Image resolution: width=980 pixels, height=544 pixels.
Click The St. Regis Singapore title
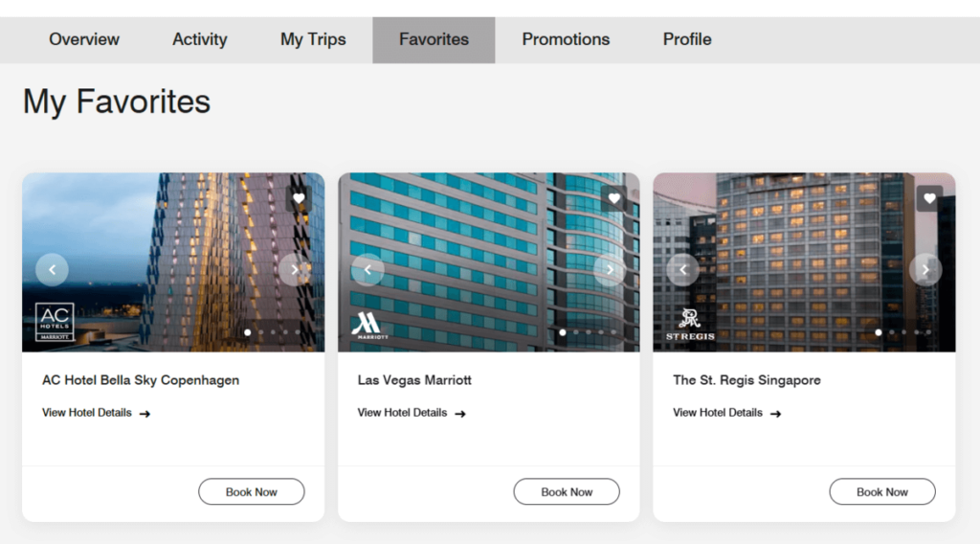(x=746, y=380)
